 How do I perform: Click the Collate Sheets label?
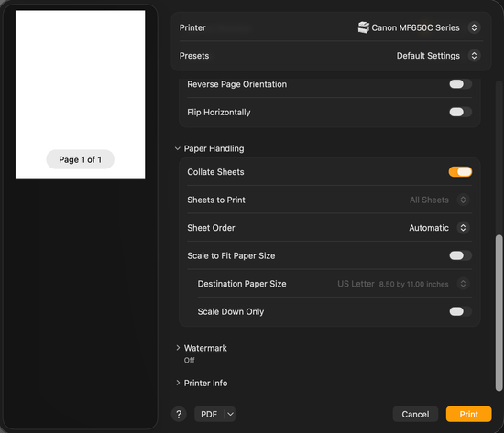pos(215,172)
